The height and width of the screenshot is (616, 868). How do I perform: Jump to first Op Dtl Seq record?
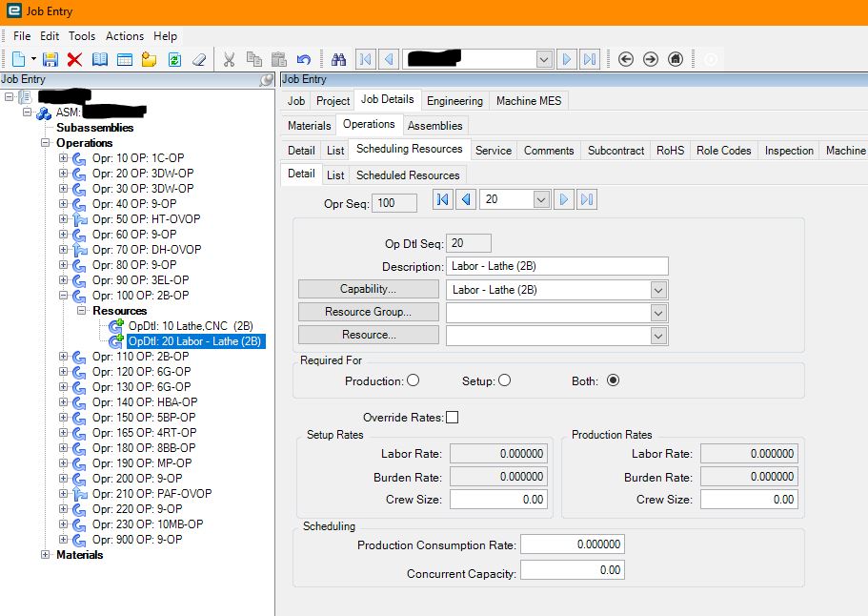coord(442,199)
